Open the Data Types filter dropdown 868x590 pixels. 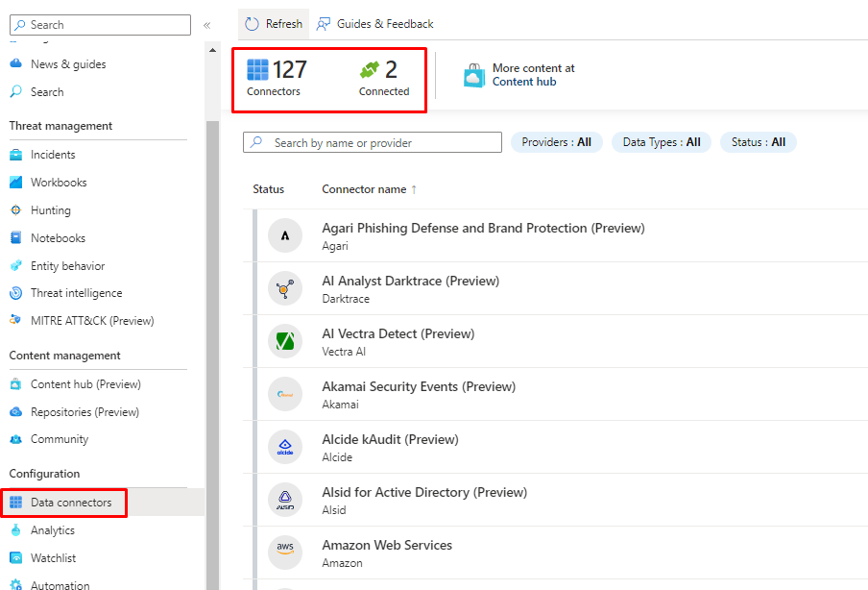(662, 142)
